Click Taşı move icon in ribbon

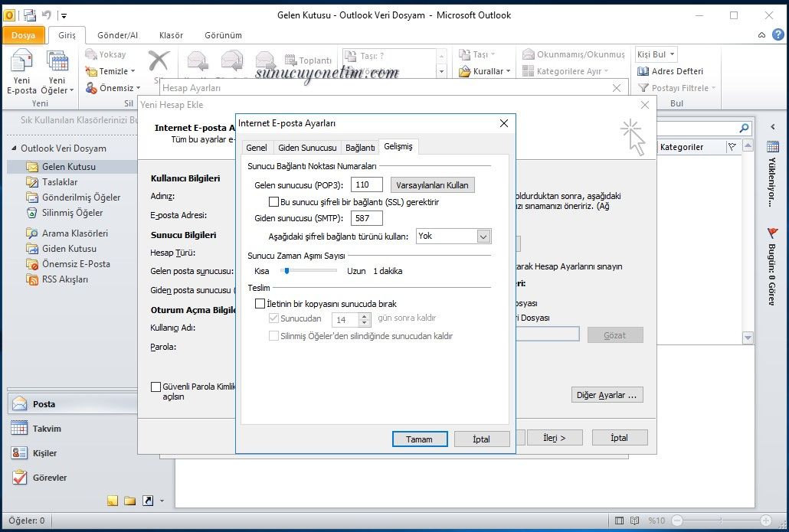click(464, 54)
